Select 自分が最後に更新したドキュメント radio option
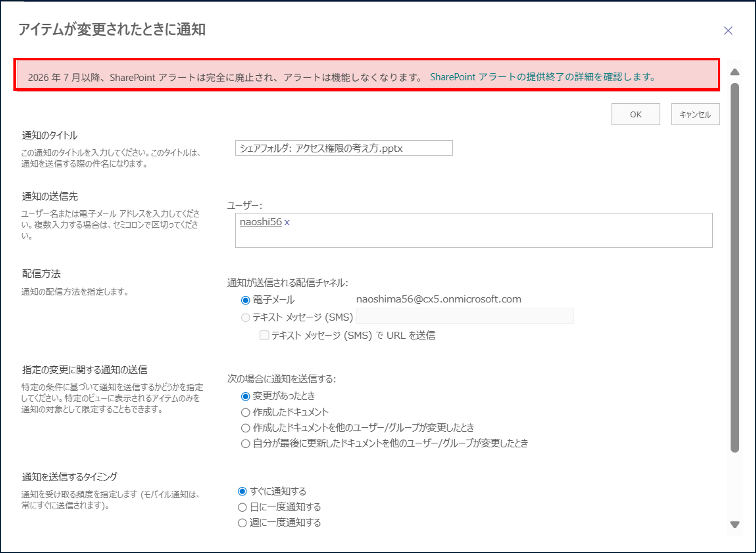 coord(246,444)
